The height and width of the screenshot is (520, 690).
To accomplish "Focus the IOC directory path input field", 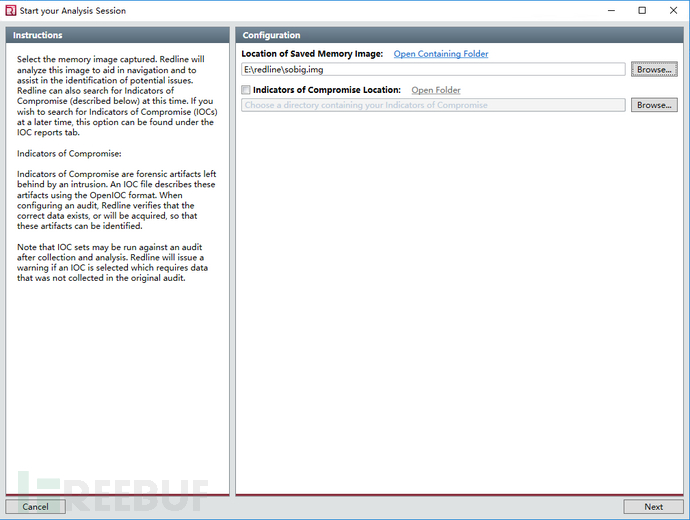I will tap(433, 105).
